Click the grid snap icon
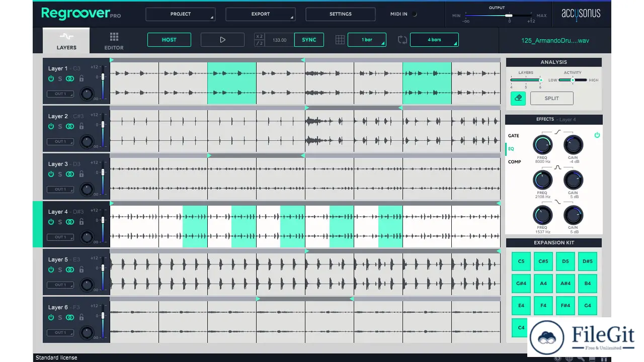Image resolution: width=644 pixels, height=362 pixels. coord(340,40)
